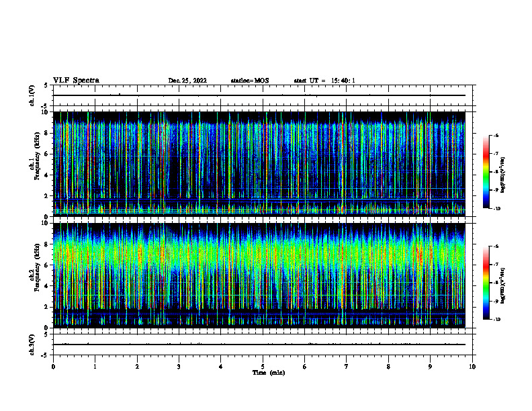This screenshot has height=411, width=532.
Task: Click '-8' on the ch.2 color bar scale
Action: click(496, 283)
